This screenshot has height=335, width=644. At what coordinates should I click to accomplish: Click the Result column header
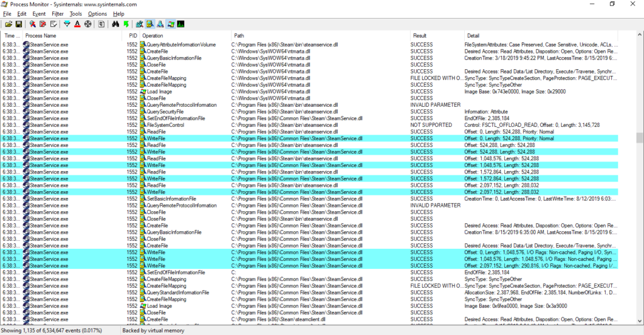(436, 36)
